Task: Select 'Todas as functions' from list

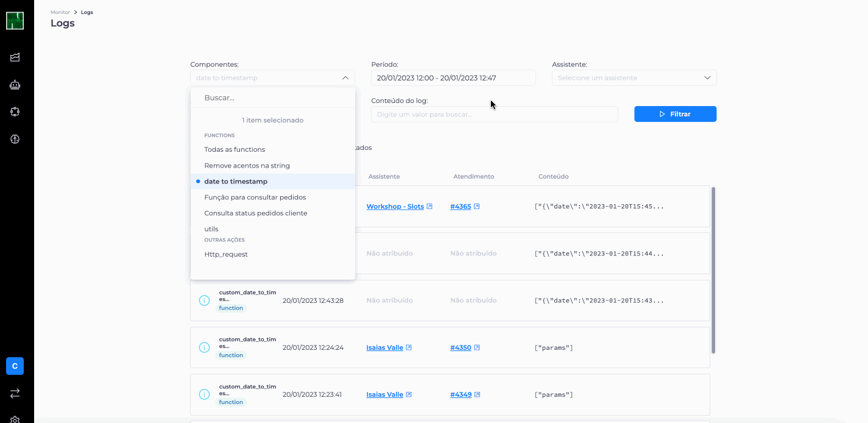Action: tap(235, 149)
